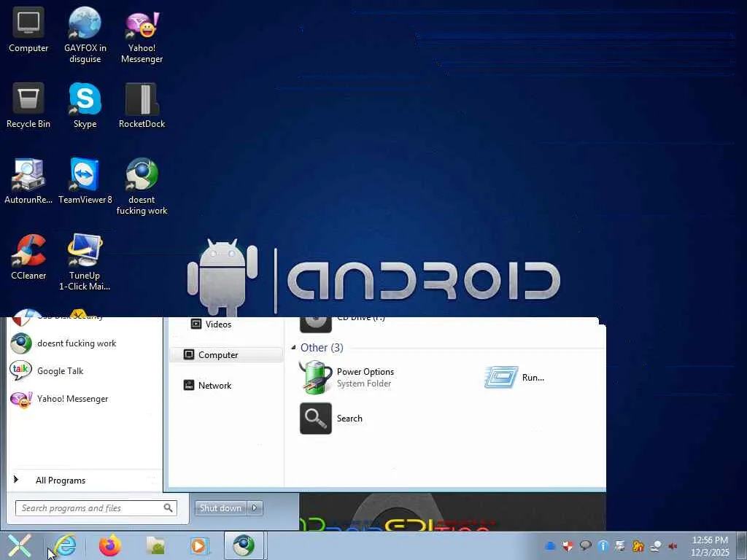747x560 pixels.
Task: Launch GAYFOX in disguise desktop shortcut
Action: coord(85,35)
